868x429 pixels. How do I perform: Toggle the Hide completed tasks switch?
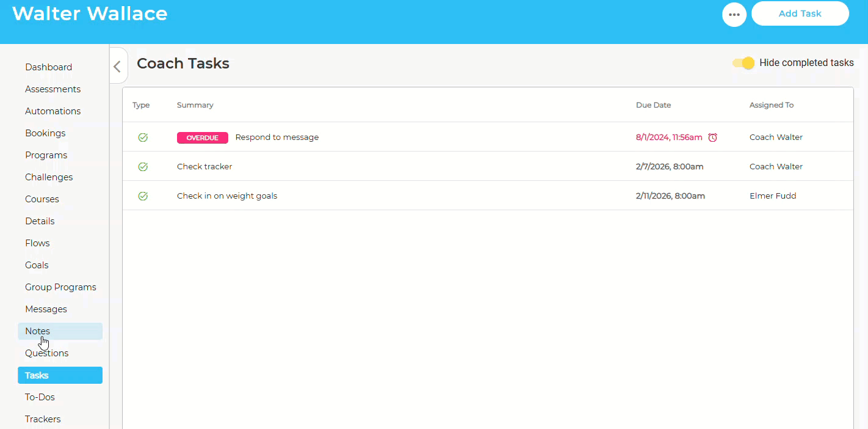743,63
